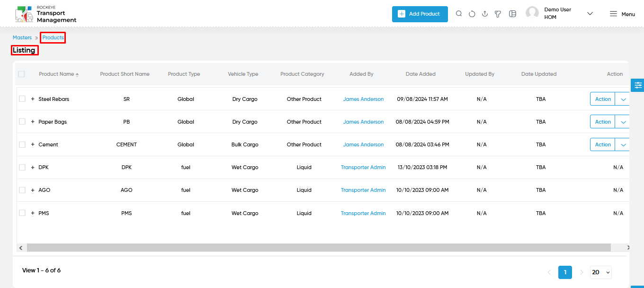The image size is (644, 288).
Task: Go to Masters breadcrumb
Action: coord(22,37)
